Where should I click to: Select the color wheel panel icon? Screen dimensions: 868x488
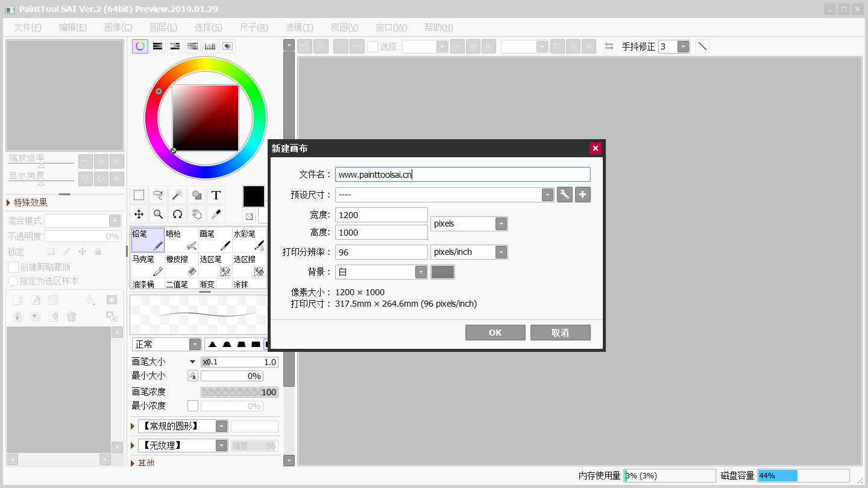(x=140, y=46)
